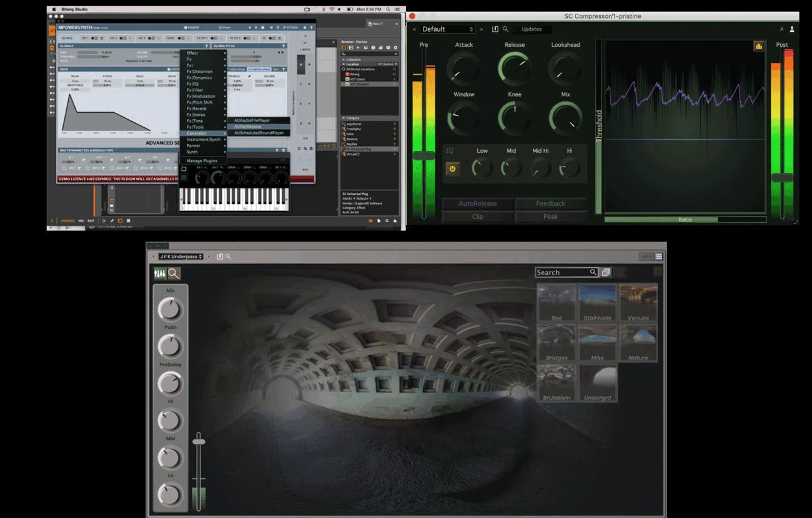This screenshot has width=812, height=518.
Task: Select the magnifier browse icon in reverb plugin
Action: 174,273
